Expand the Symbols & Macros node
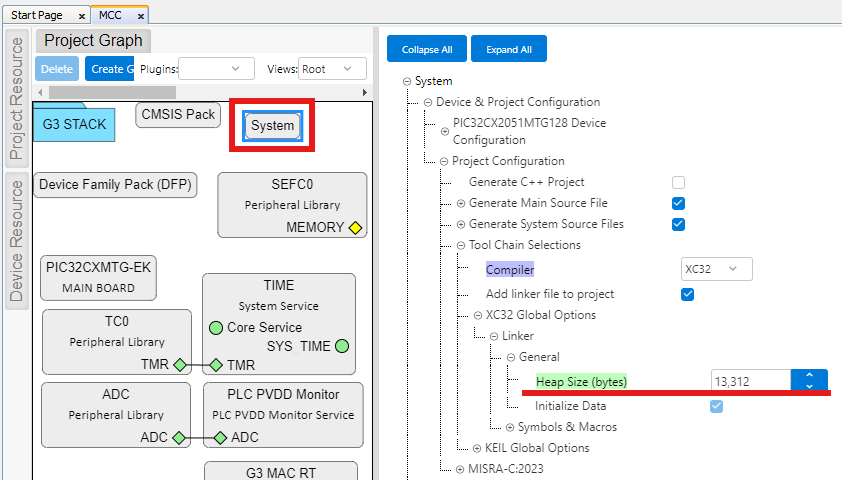Screen dimensions: 842x480 509,427
